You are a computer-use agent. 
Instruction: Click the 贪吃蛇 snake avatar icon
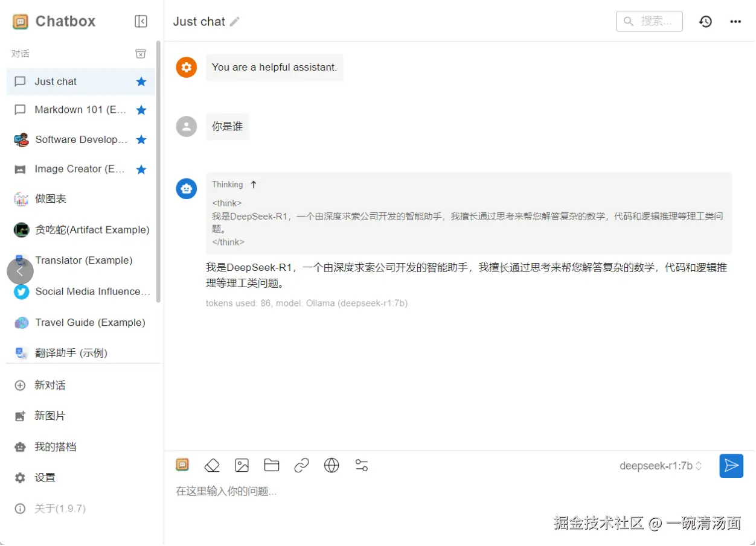21,230
